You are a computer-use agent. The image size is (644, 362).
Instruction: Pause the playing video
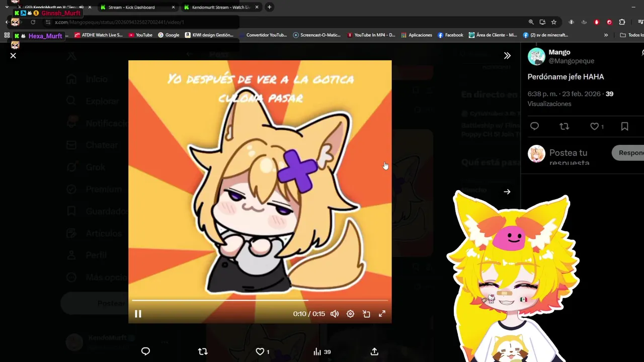click(x=138, y=314)
